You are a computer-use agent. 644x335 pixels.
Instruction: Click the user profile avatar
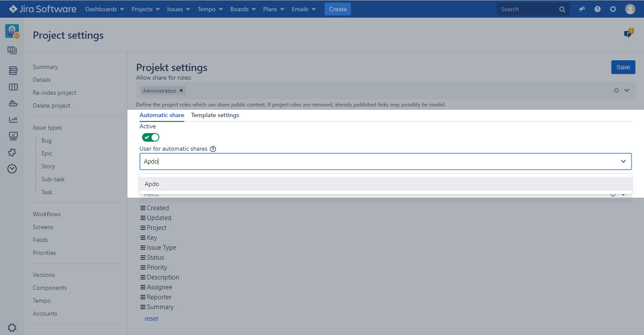[x=630, y=9]
